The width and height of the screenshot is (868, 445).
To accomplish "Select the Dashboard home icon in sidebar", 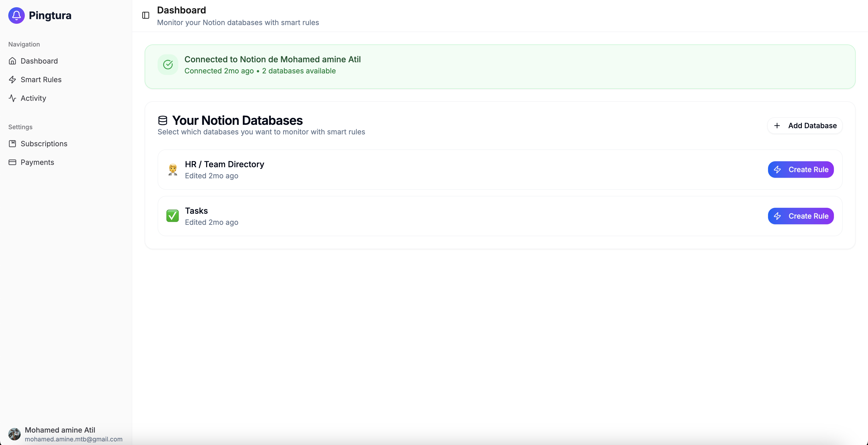I will tap(12, 61).
